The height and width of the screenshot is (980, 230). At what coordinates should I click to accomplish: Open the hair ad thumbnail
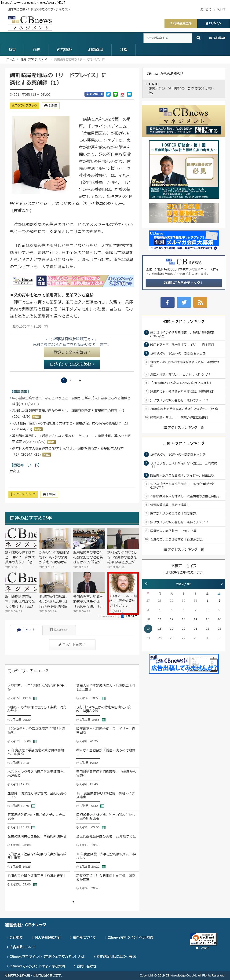pyautogui.click(x=122, y=588)
